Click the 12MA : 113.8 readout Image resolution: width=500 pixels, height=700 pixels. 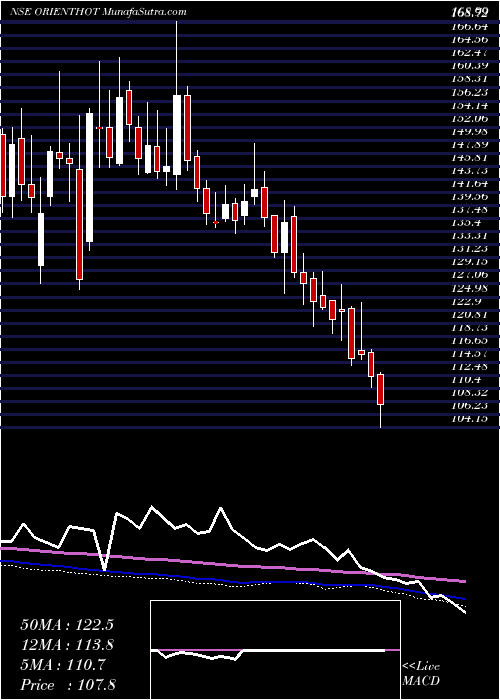(x=67, y=645)
